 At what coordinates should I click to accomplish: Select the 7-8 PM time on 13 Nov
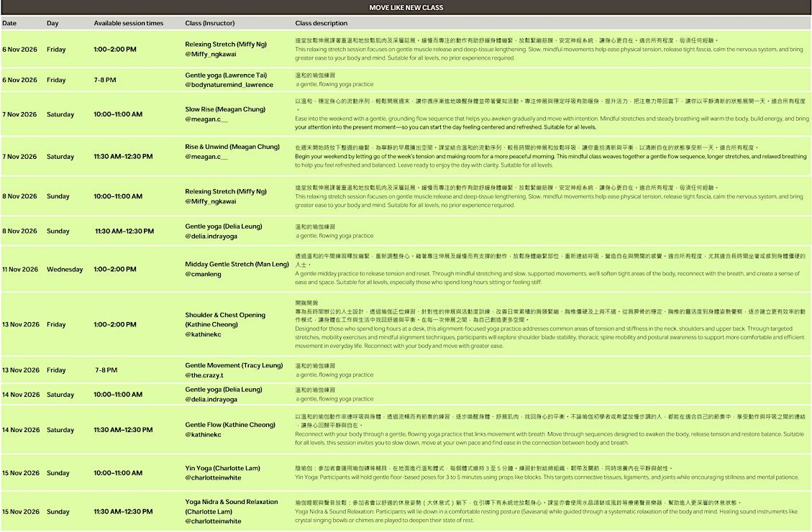click(x=106, y=370)
